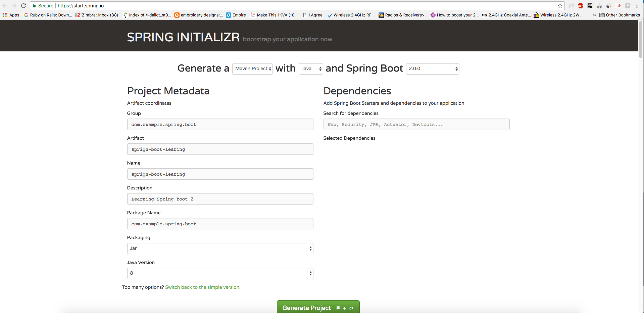
Task: Open the Other Bookmarks folder
Action: tap(620, 15)
